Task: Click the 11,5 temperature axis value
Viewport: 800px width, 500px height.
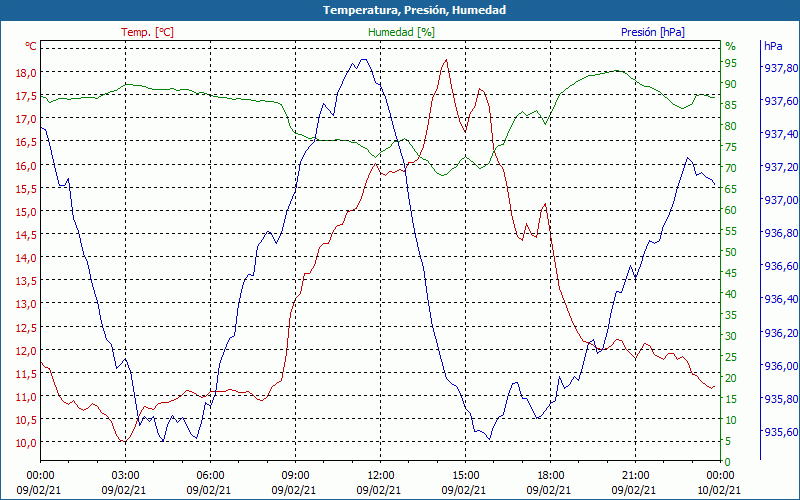Action: 27,373
